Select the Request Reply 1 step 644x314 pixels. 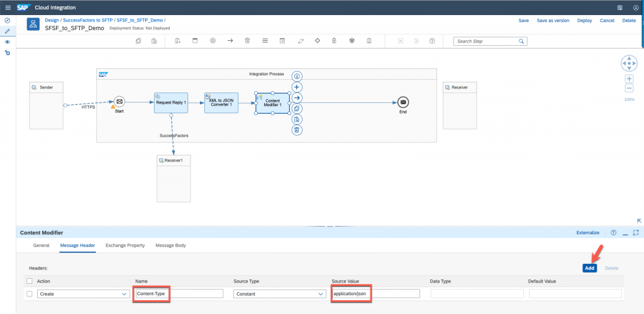tap(171, 102)
